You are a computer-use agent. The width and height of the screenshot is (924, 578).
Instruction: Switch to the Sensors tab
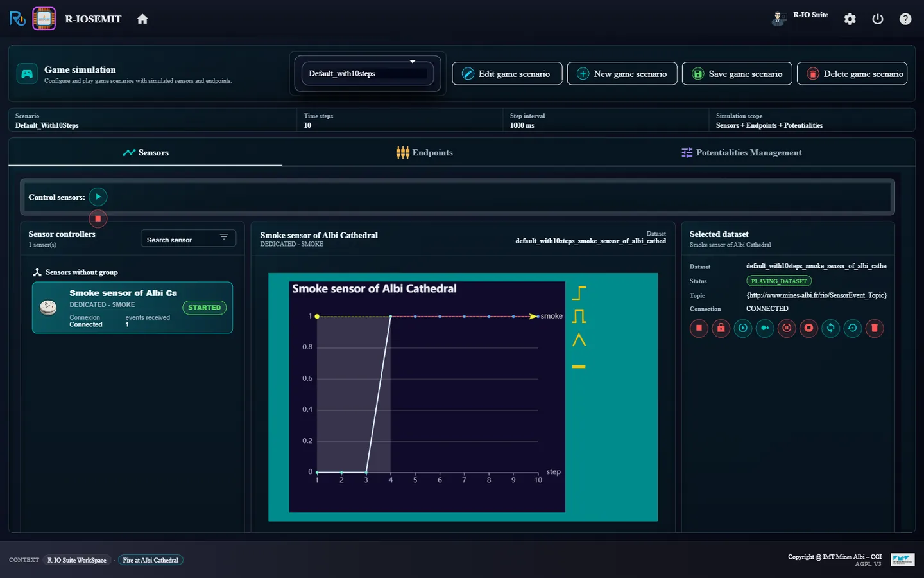[x=146, y=152]
